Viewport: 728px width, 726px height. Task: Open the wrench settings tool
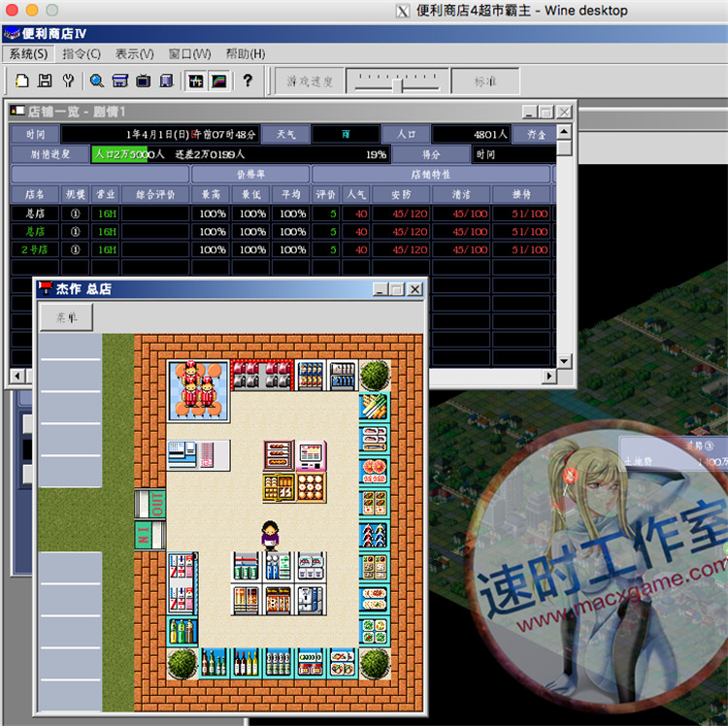coord(68,82)
